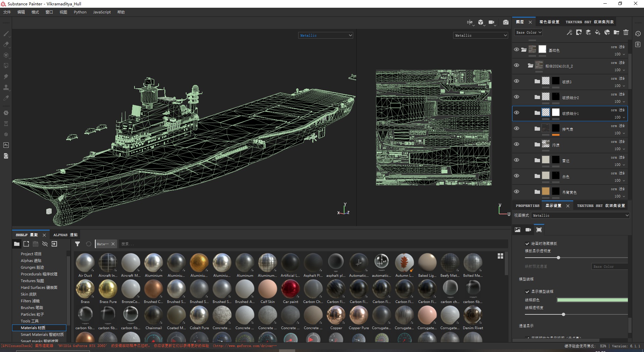644x352 pixels.
Task: Add a new folder to layer stack
Action: (x=616, y=32)
